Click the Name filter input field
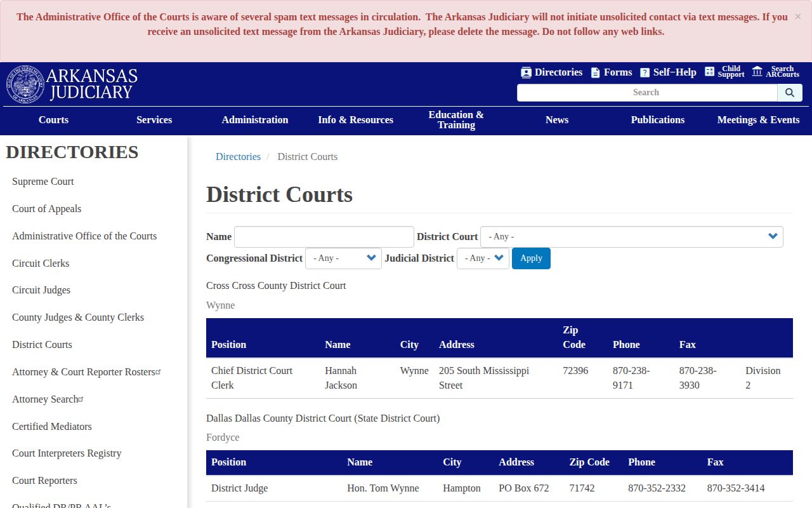Image resolution: width=812 pixels, height=508 pixels. tap(324, 237)
